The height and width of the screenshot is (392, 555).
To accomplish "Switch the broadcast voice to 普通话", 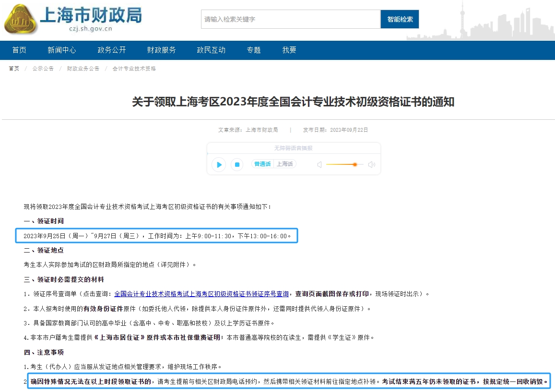I will pos(263,163).
